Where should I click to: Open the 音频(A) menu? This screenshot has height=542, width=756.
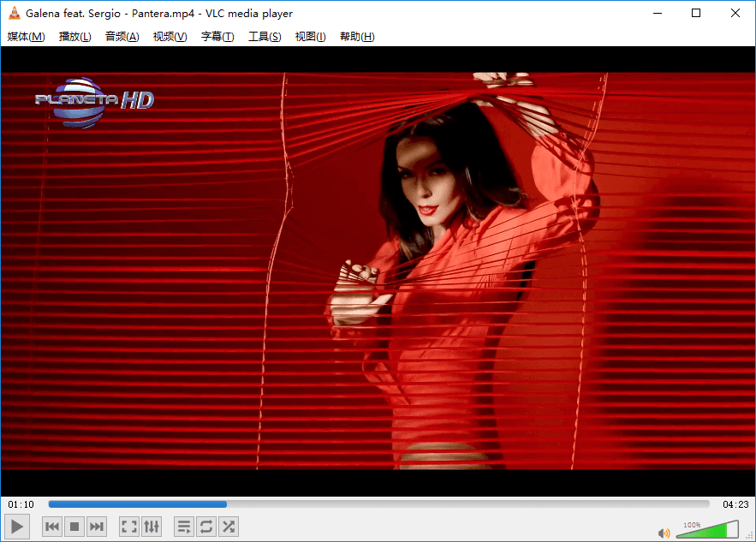point(122,37)
